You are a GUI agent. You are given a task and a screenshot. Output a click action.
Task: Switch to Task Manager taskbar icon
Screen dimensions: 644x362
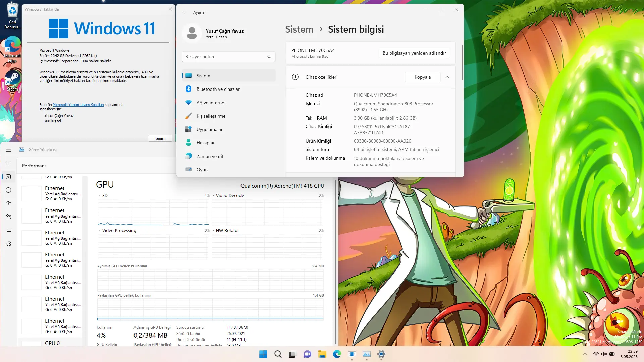[x=367, y=354]
